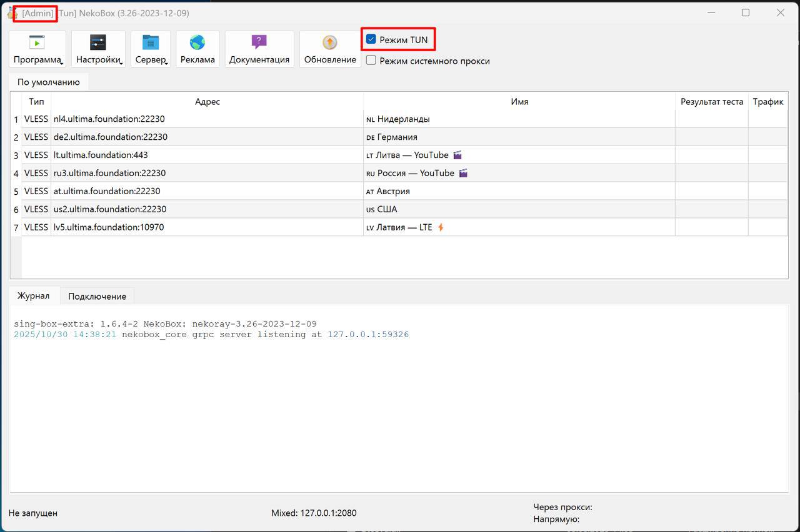800x532 pixels.
Task: Click the Обновление update icon
Action: pyautogui.click(x=330, y=42)
